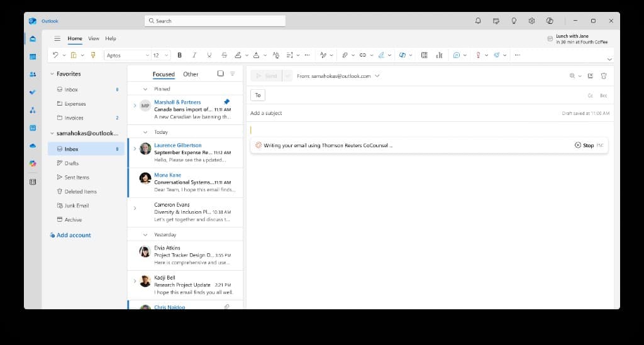Collapse the Today messages group
Viewport: 644px width, 345px height.
click(145, 132)
